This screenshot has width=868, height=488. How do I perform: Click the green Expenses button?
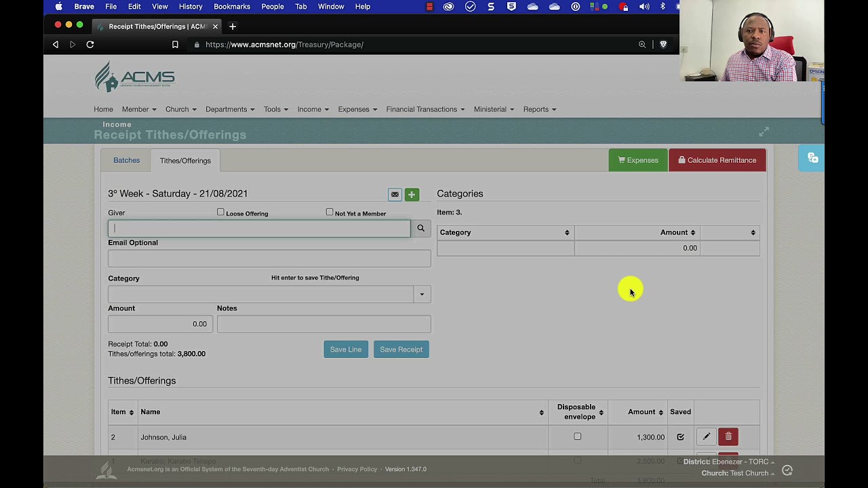638,161
